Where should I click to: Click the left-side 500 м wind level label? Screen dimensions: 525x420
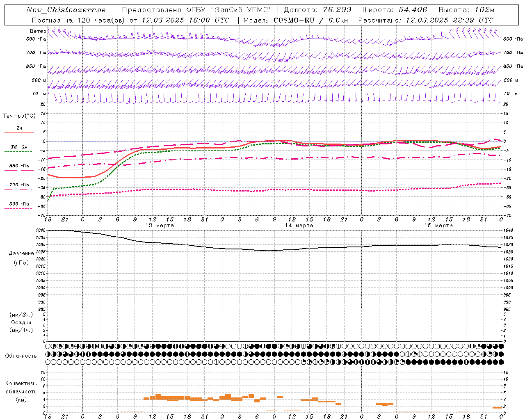click(x=39, y=80)
